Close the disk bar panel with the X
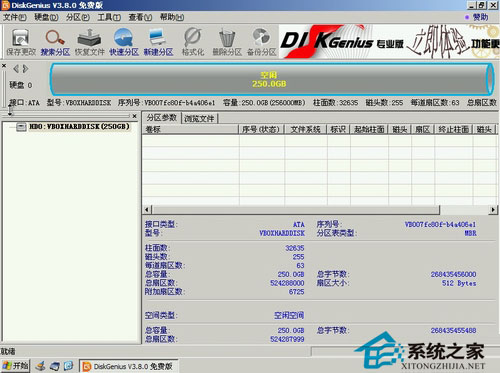500x373 pixels. 4,66
